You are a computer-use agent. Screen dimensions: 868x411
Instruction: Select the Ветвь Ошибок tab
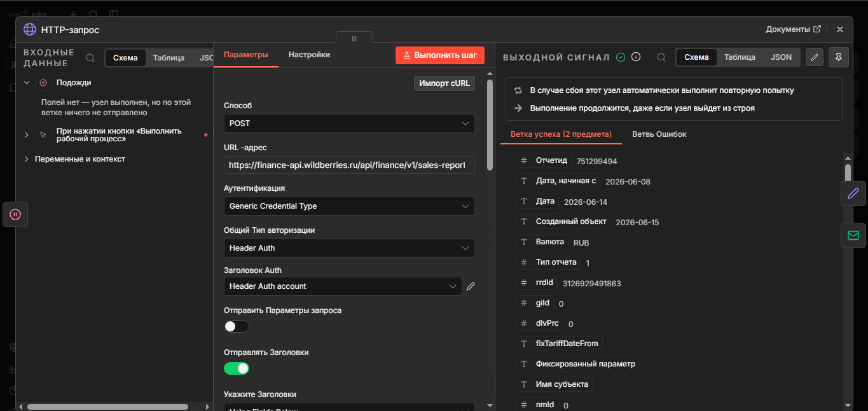(659, 134)
